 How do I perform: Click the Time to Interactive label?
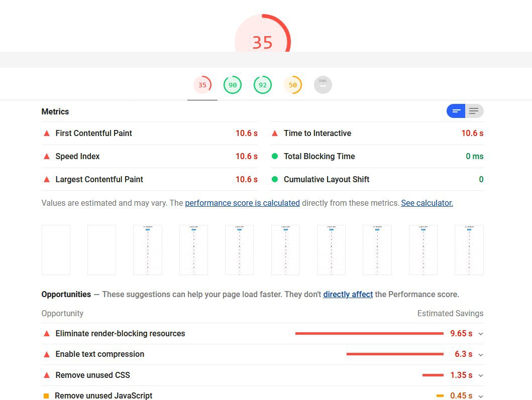point(317,133)
